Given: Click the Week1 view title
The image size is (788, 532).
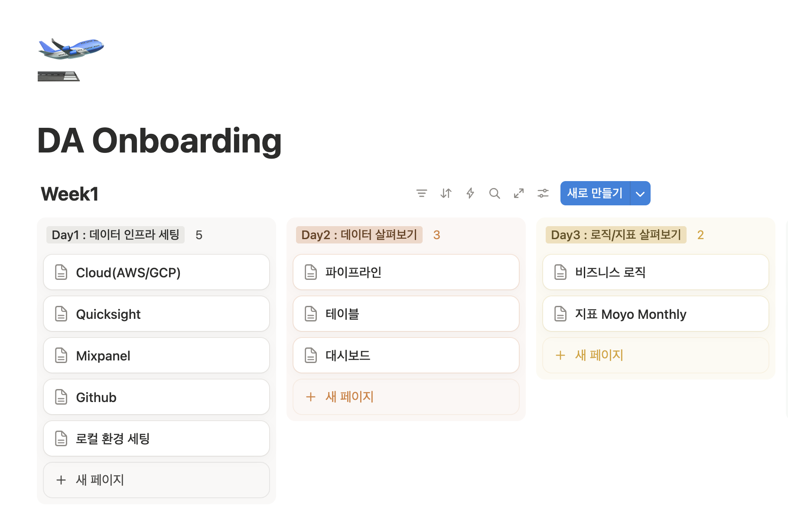Looking at the screenshot, I should point(70,194).
